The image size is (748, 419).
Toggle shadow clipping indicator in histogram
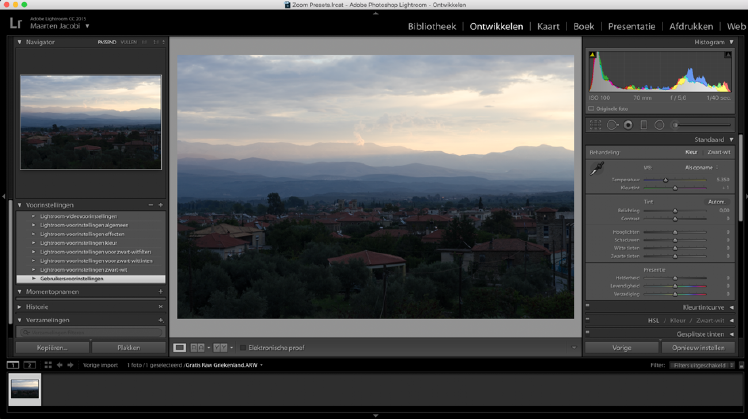point(592,55)
